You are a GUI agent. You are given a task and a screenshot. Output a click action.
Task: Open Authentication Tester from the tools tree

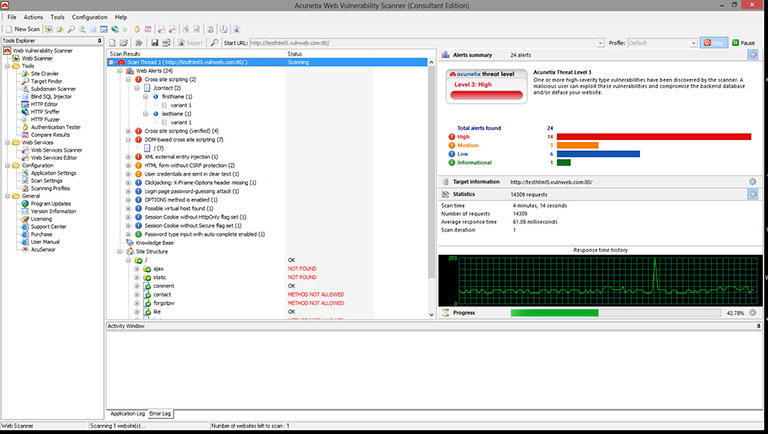(54, 127)
